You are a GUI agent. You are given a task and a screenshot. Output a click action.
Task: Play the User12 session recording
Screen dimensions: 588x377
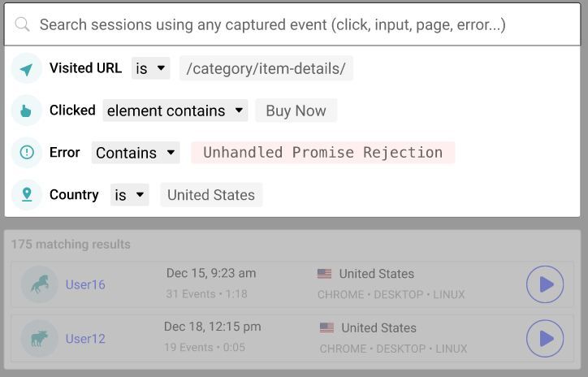545,338
